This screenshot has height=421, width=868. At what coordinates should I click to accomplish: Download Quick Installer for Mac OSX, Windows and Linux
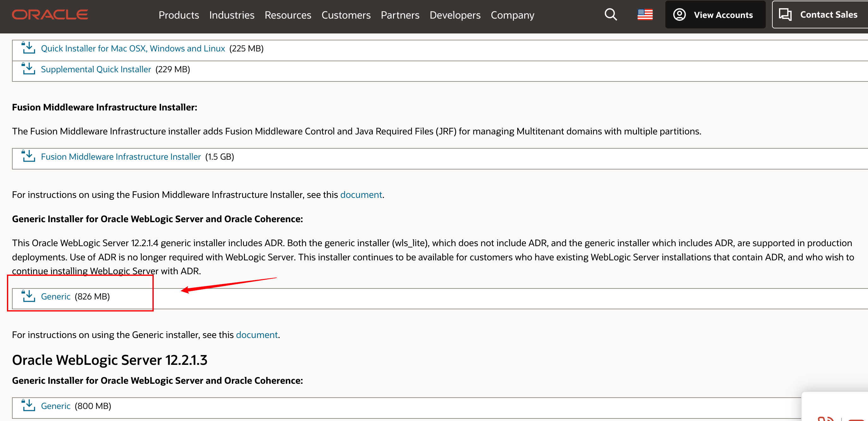point(133,49)
